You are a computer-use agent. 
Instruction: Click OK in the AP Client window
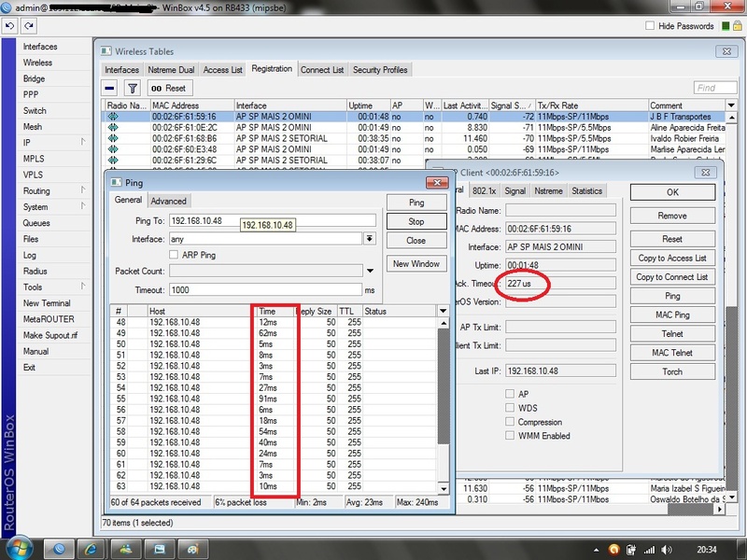[672, 192]
